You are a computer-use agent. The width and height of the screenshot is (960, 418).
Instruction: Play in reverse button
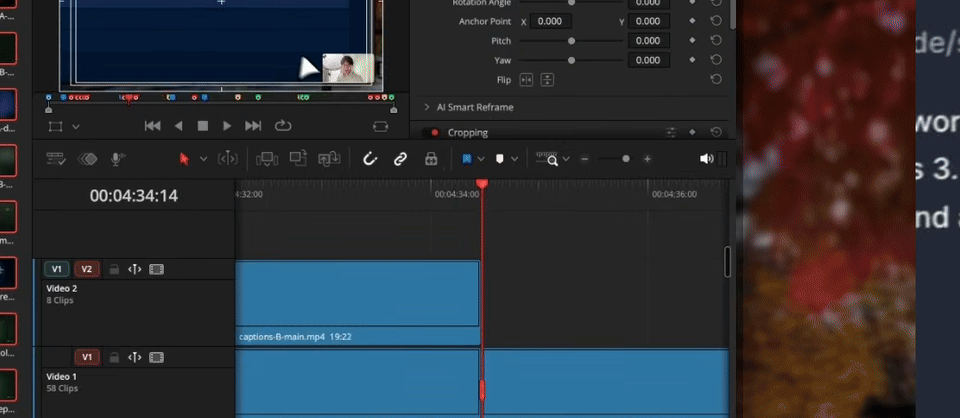click(178, 126)
